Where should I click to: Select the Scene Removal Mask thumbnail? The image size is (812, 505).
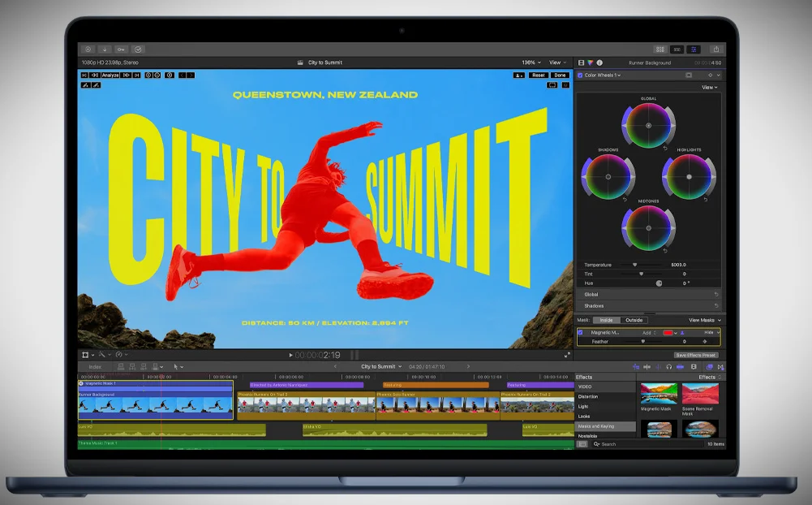point(700,394)
